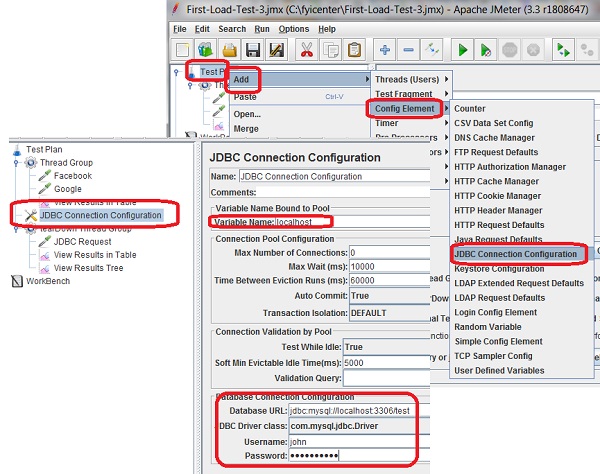Click the Shutdown test icon
The width and height of the screenshot is (600, 474).
click(x=533, y=50)
